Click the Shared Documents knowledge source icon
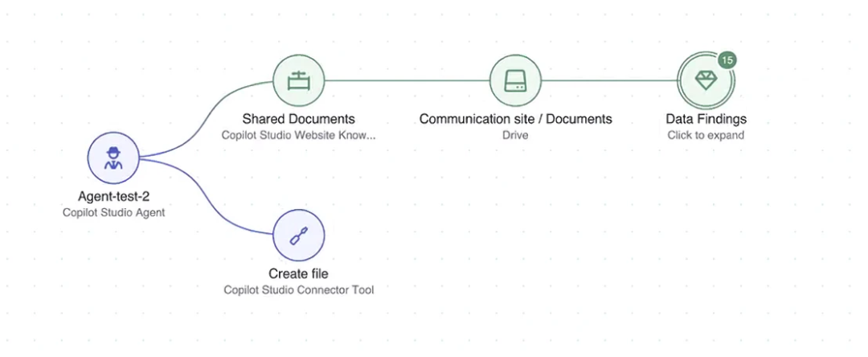 pyautogui.click(x=299, y=80)
